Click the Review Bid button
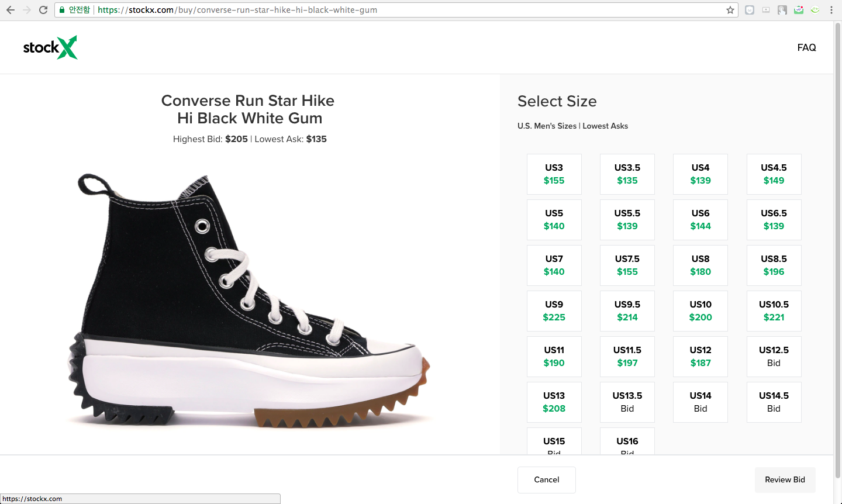 click(x=785, y=479)
